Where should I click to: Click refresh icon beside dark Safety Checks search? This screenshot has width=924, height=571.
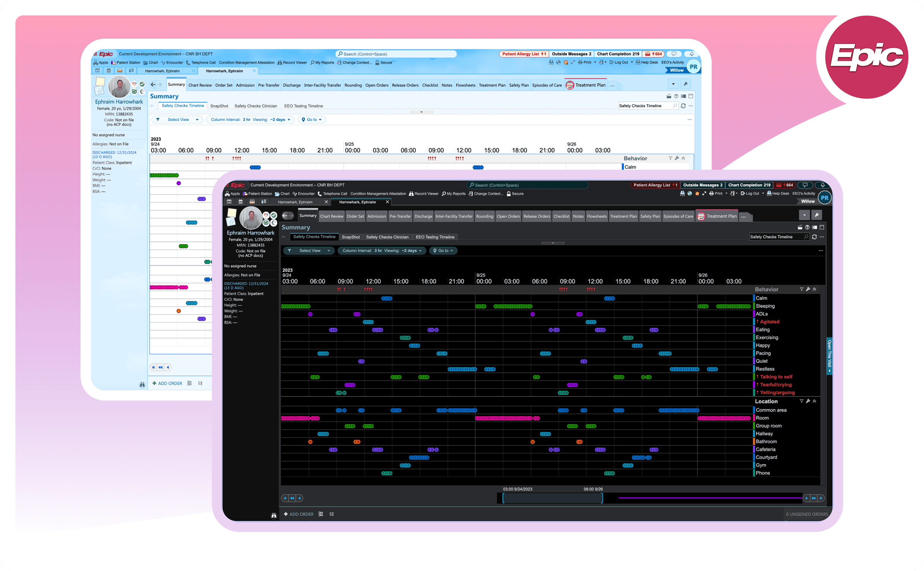[x=814, y=237]
